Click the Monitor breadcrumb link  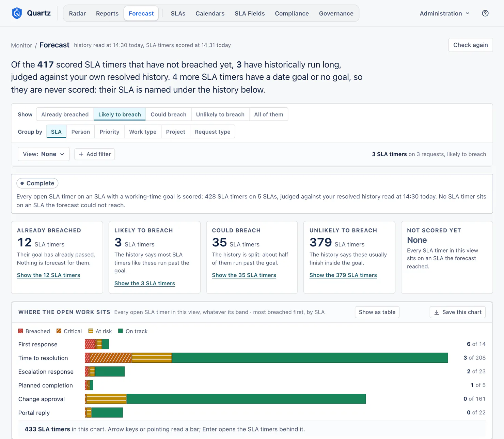point(21,45)
